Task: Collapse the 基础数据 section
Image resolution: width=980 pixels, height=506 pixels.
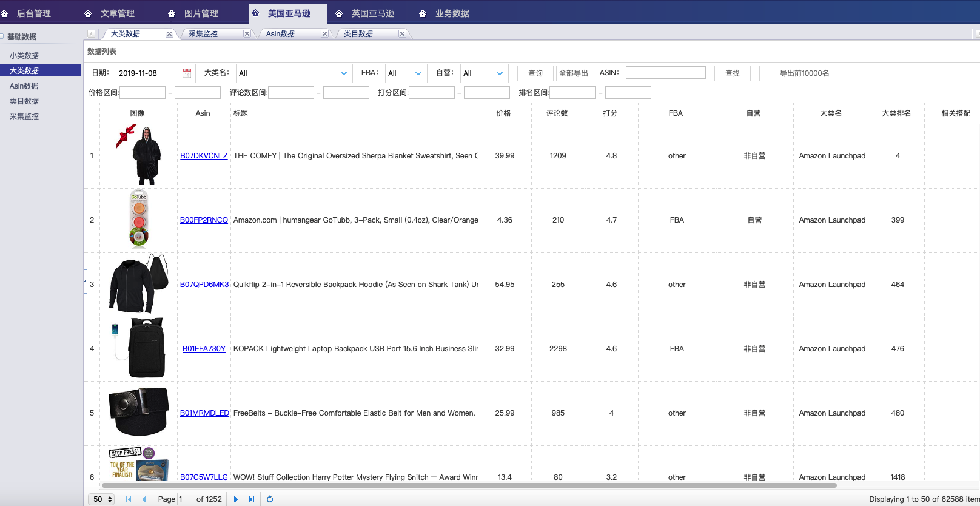Action: pos(2,36)
